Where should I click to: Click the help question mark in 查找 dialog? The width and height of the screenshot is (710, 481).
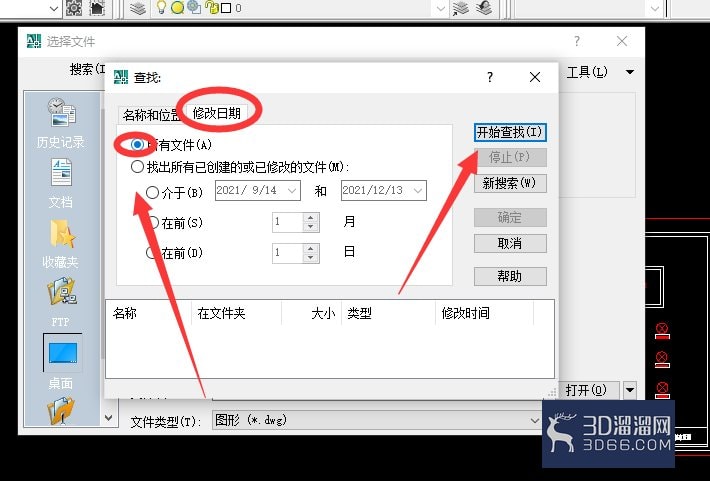click(490, 77)
